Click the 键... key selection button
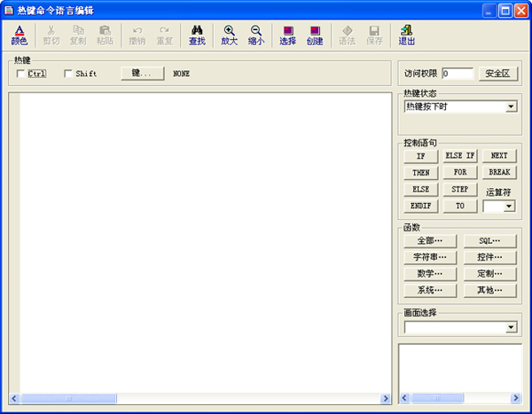The height and width of the screenshot is (414, 532). pyautogui.click(x=143, y=74)
